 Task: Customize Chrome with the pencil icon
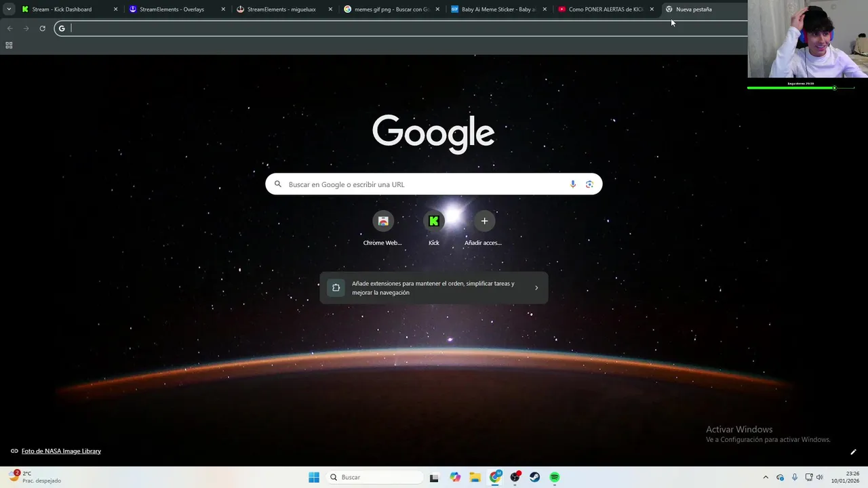click(x=853, y=452)
